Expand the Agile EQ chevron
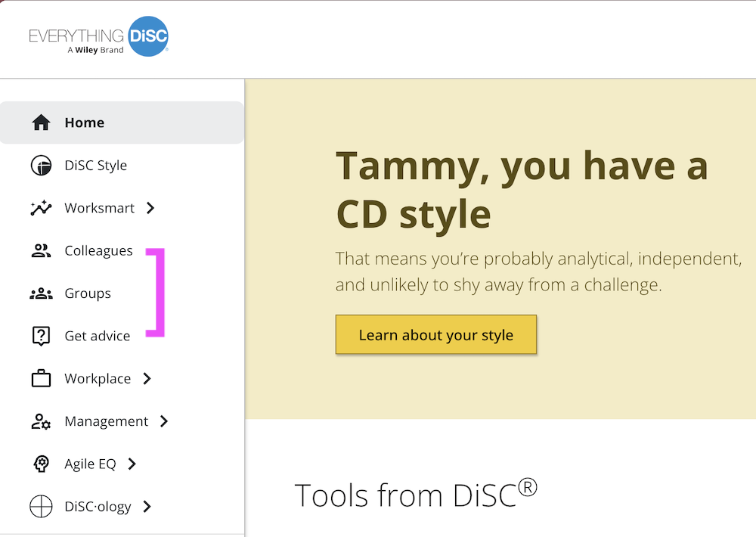The image size is (756, 537). tap(132, 464)
